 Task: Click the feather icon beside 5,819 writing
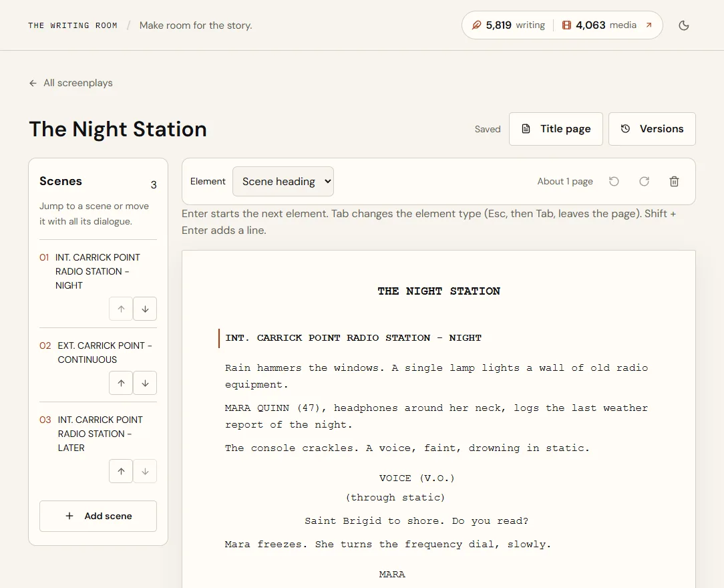476,25
